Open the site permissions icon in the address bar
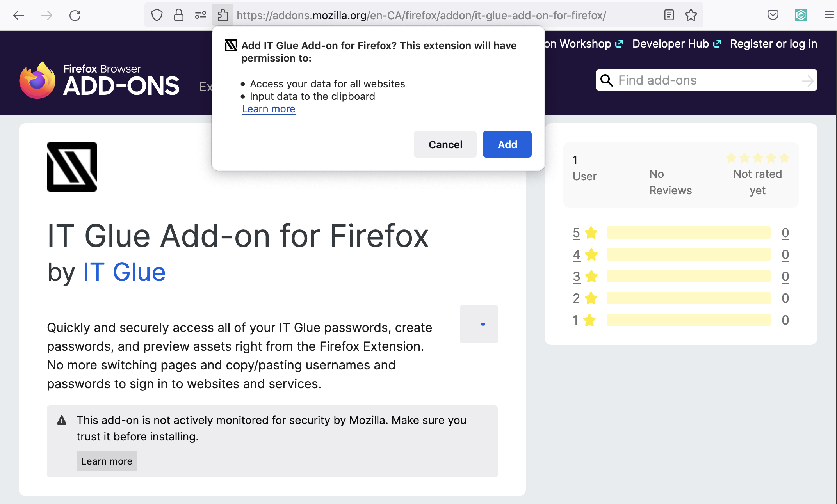This screenshot has height=504, width=837. [x=201, y=15]
